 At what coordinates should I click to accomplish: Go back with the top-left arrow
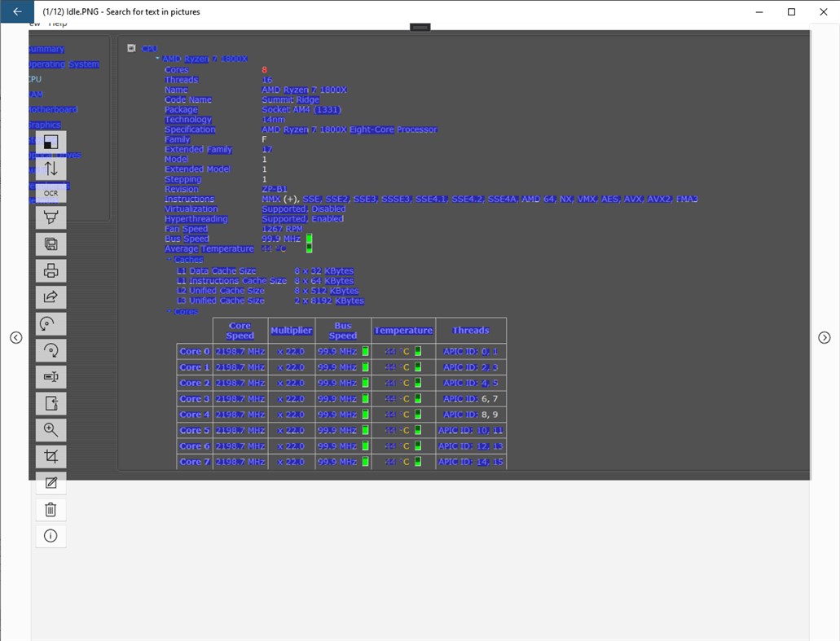point(17,11)
